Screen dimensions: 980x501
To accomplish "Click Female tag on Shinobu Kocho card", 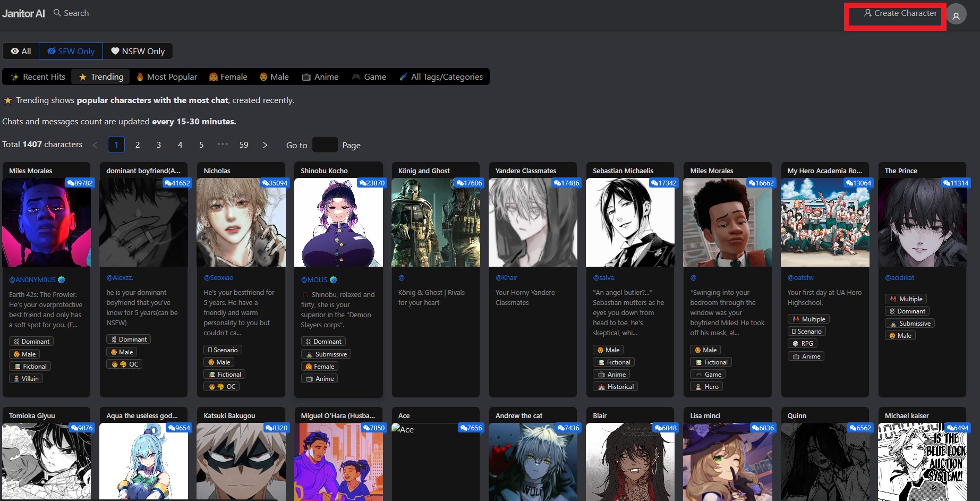I will pyautogui.click(x=320, y=367).
